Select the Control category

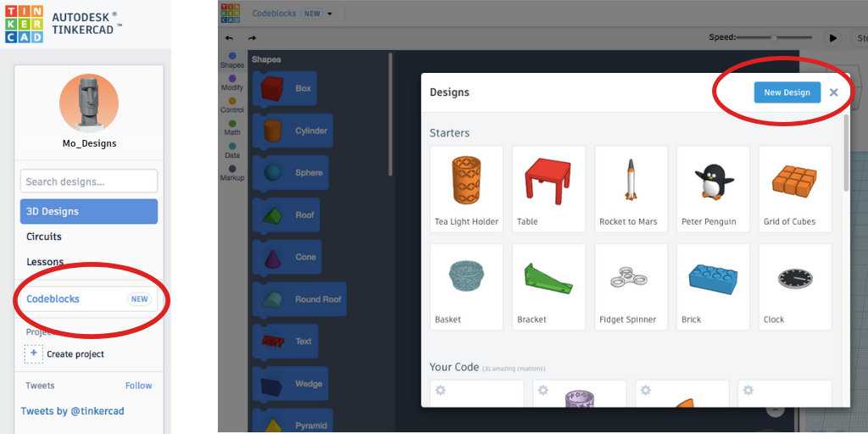click(x=232, y=105)
